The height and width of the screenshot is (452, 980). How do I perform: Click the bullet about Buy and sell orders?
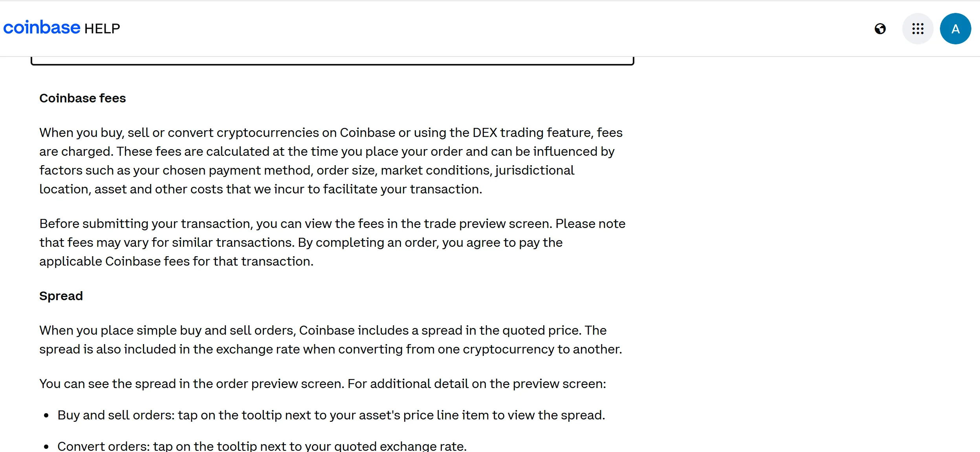[x=332, y=415]
